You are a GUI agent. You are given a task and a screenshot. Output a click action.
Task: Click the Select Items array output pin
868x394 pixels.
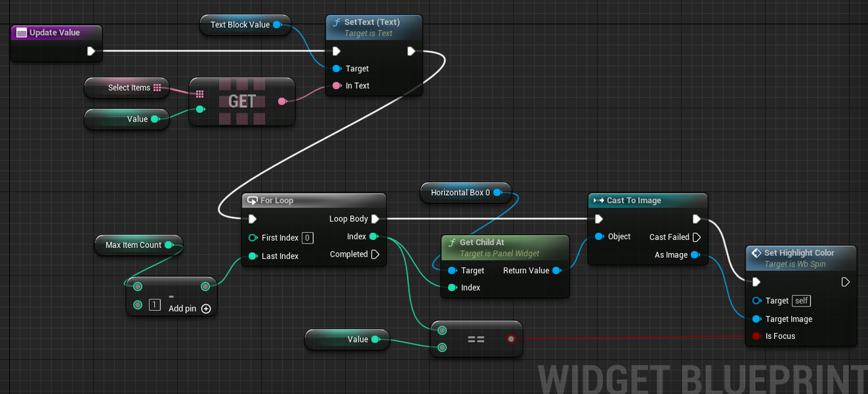click(157, 87)
